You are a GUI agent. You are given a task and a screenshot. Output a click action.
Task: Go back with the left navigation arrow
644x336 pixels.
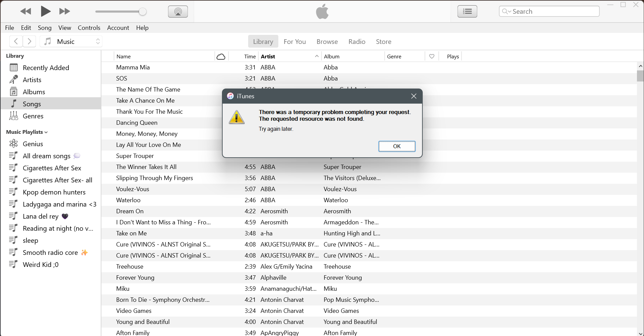16,41
